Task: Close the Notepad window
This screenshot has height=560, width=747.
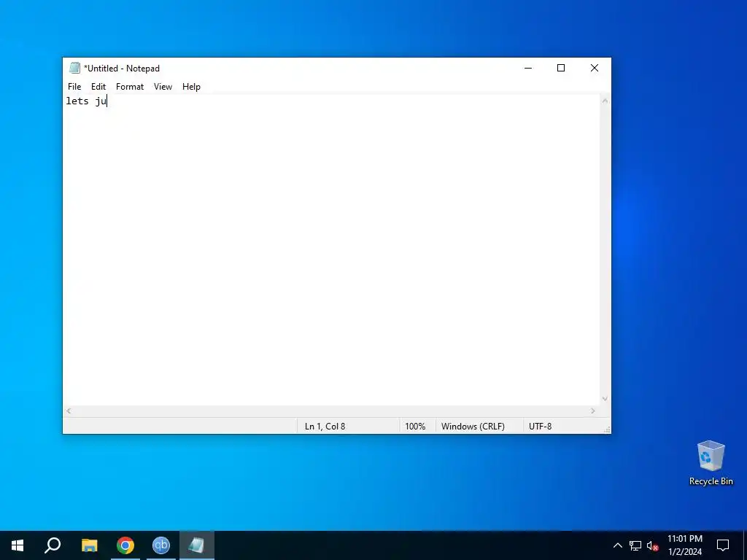Action: pyautogui.click(x=594, y=68)
